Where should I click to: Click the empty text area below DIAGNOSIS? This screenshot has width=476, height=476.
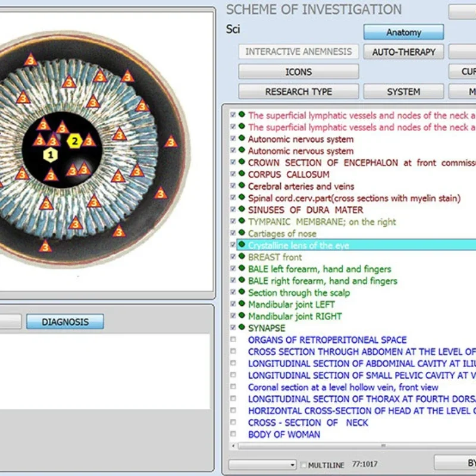[105, 371]
